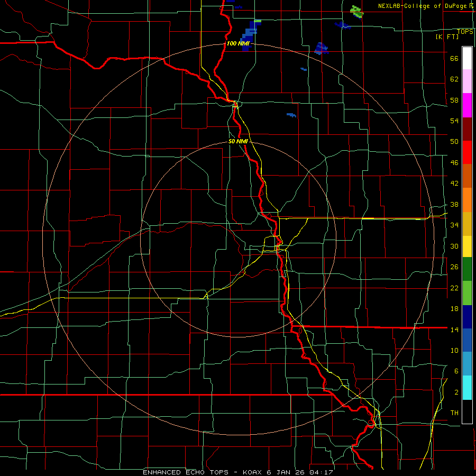Click the TH threshold legend label
Viewport: 476px width, 476px height.
pos(454,413)
